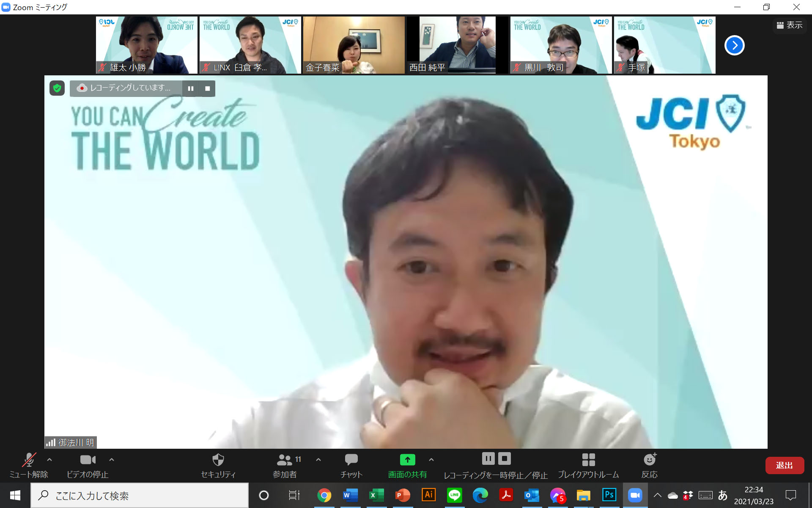Open the Breakout Rooms icon

point(588,460)
